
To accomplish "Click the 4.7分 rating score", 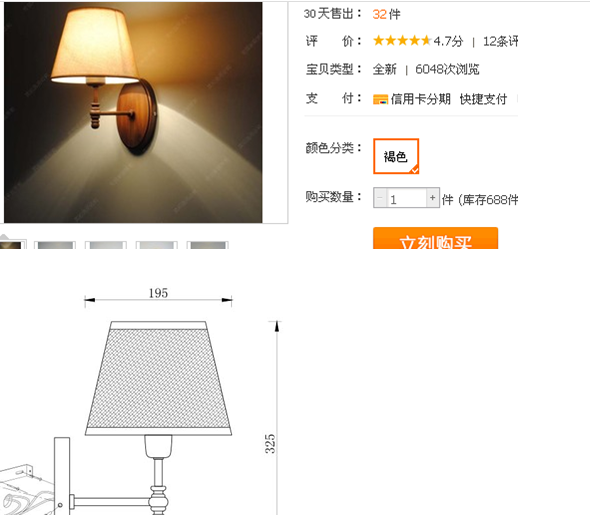I will (x=448, y=41).
